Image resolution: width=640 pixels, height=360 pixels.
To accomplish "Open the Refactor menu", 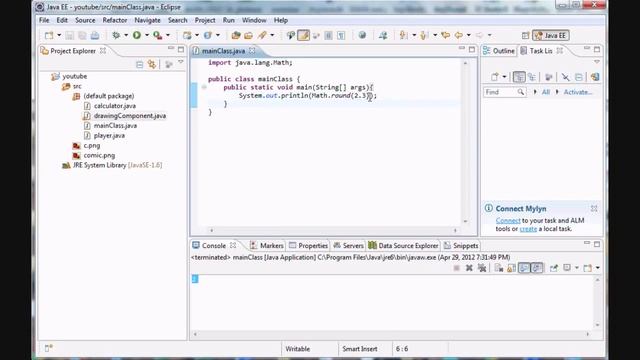I will 115,20.
